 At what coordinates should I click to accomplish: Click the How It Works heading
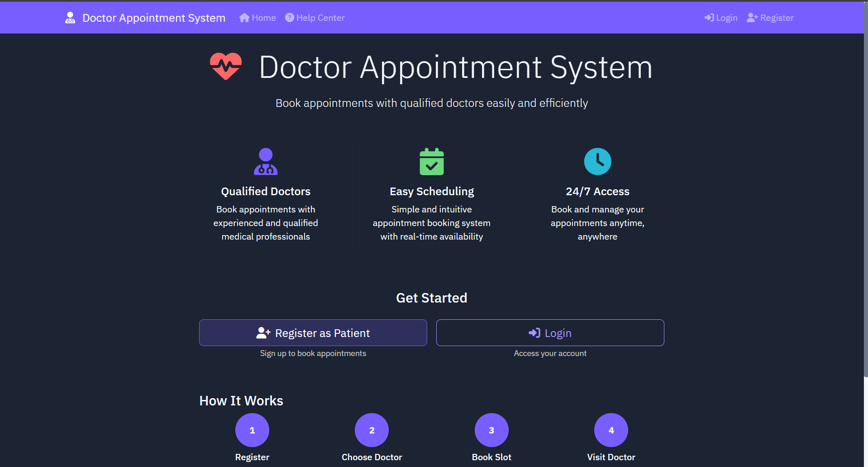tap(241, 401)
